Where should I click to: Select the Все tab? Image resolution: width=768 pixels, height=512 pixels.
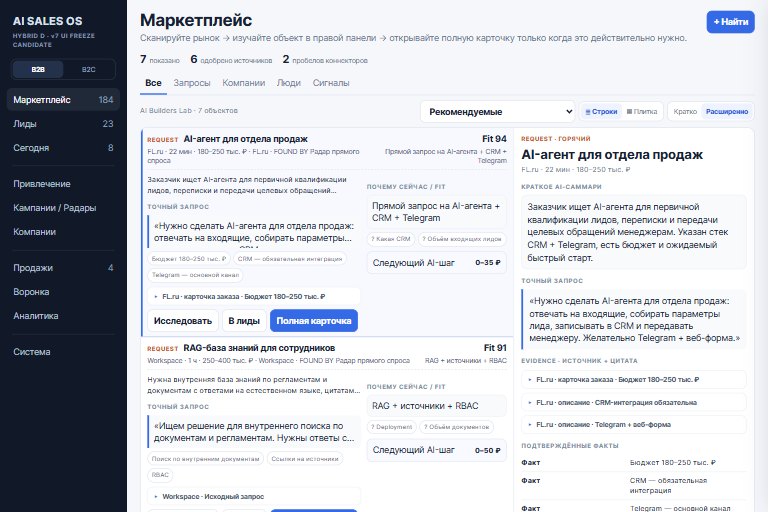click(x=153, y=83)
